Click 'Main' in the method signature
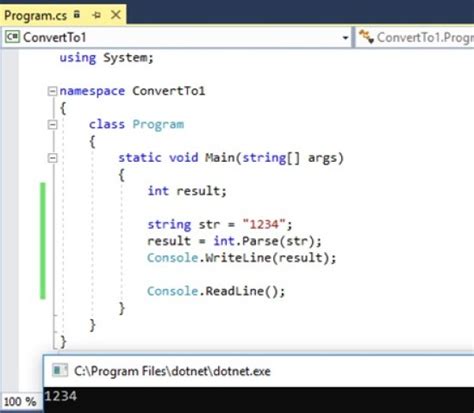 coord(220,158)
